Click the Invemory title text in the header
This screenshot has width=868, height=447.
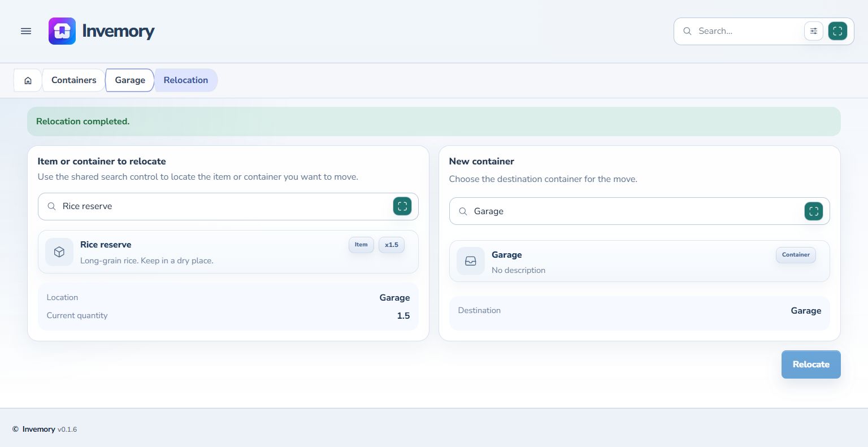point(118,31)
